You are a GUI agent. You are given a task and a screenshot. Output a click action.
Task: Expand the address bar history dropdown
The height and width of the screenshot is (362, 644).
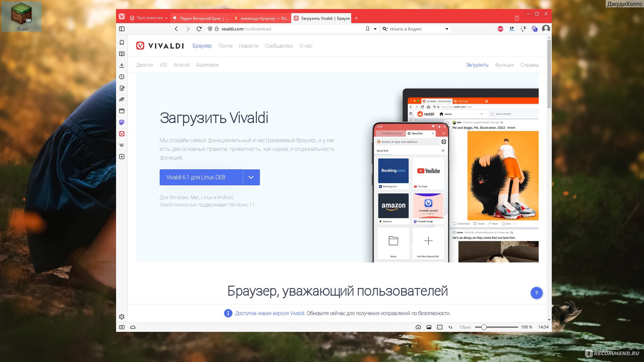pos(375,29)
